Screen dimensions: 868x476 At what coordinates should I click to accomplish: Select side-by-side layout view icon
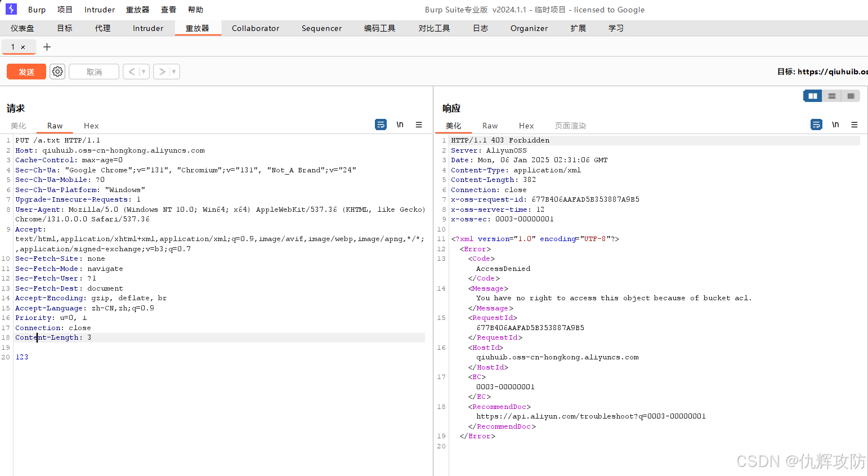point(813,96)
